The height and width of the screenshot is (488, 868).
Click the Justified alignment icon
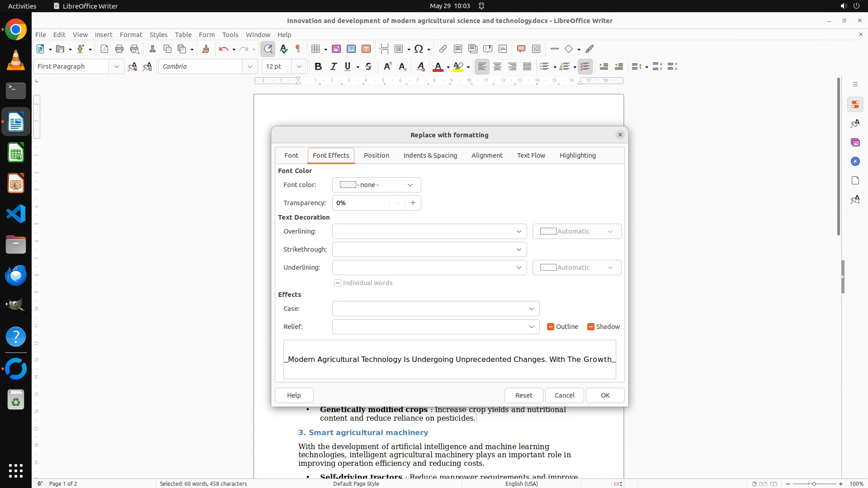[x=527, y=66]
